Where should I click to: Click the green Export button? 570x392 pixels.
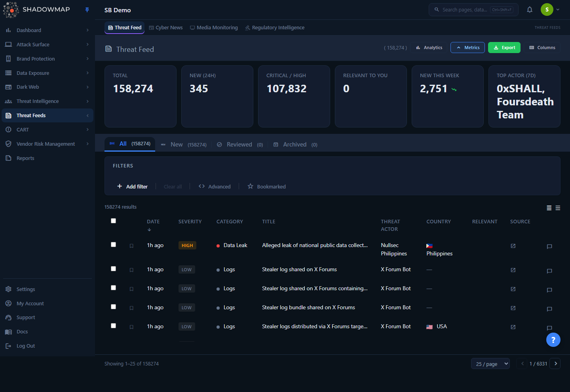click(504, 48)
